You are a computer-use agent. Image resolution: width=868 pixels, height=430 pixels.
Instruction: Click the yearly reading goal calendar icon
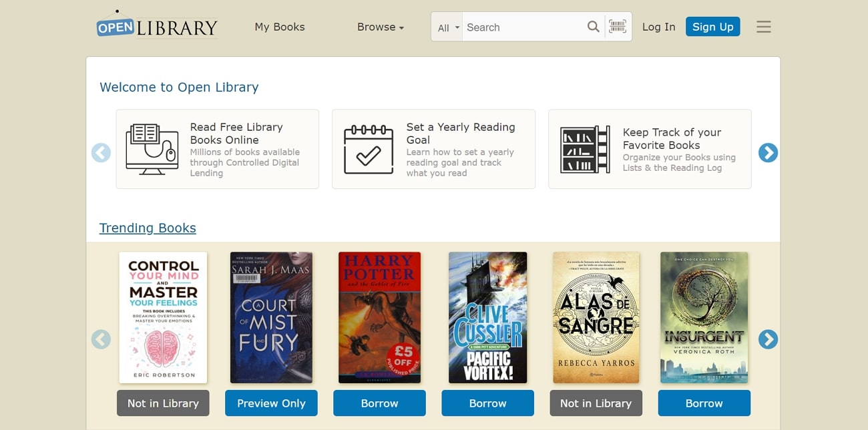[x=367, y=148]
